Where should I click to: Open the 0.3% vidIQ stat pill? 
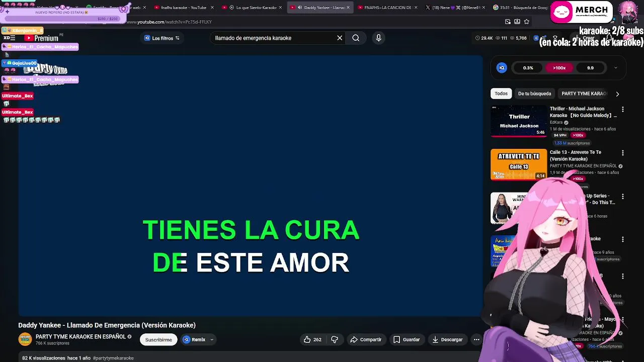click(528, 68)
